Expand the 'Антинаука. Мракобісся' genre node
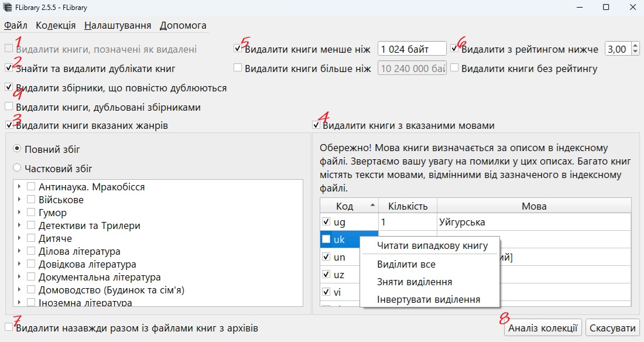 19,187
